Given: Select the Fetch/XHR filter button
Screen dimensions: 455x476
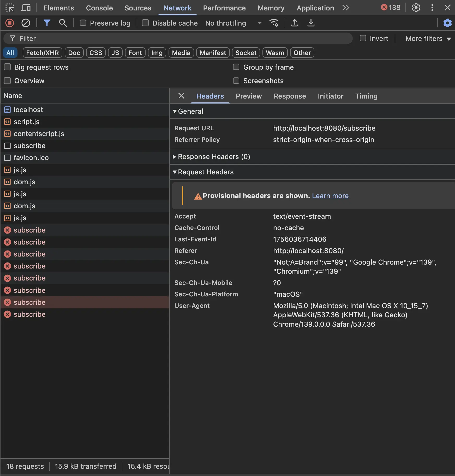Looking at the screenshot, I should tap(42, 53).
